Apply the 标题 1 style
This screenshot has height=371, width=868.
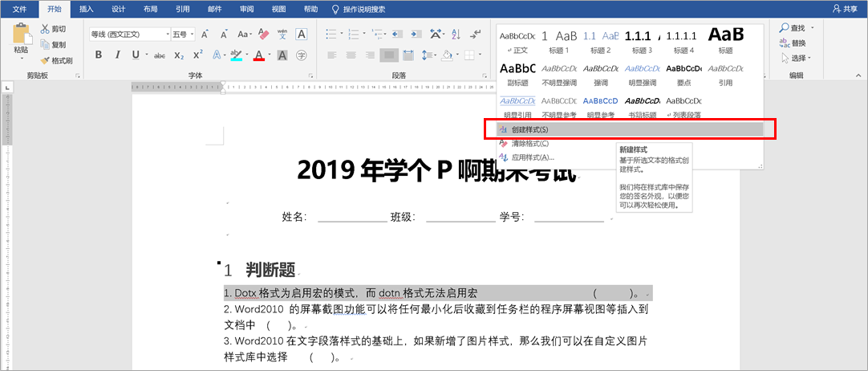click(559, 42)
